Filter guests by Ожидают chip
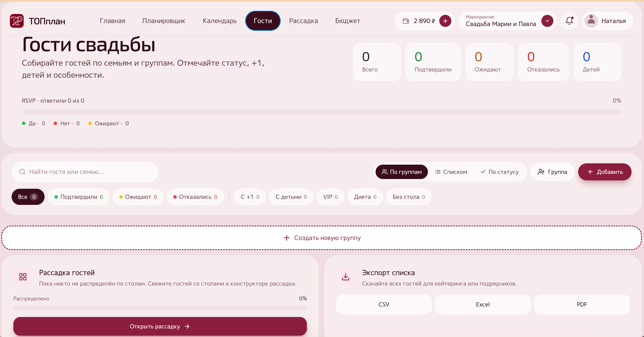 click(138, 197)
